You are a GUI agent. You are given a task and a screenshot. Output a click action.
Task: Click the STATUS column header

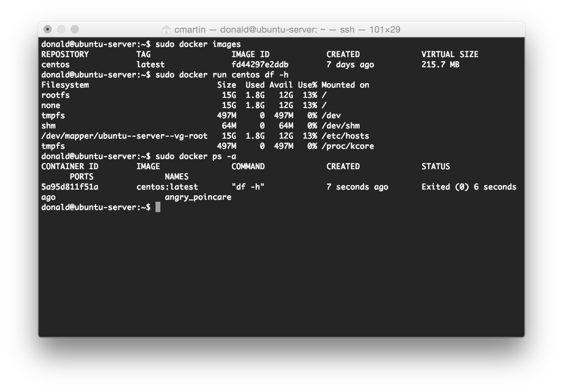point(436,167)
